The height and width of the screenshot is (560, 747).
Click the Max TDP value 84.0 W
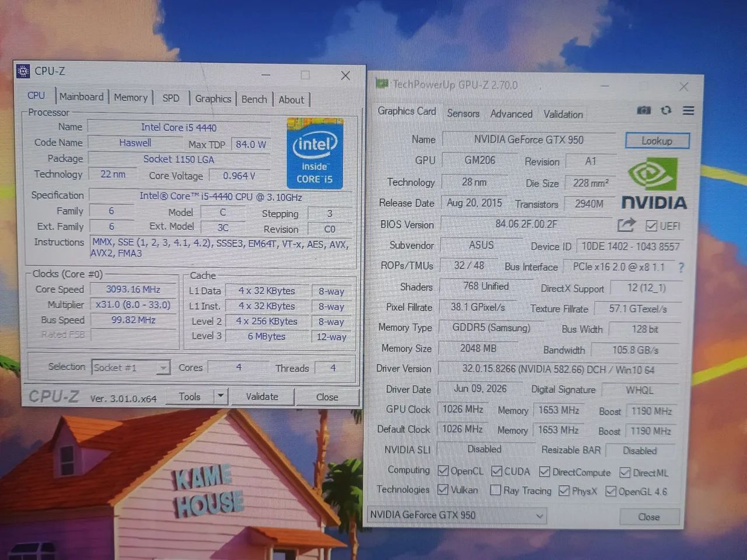[x=251, y=144]
